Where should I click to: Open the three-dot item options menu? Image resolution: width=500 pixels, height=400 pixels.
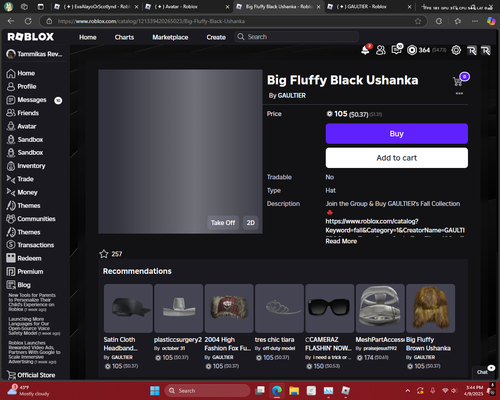(459, 93)
